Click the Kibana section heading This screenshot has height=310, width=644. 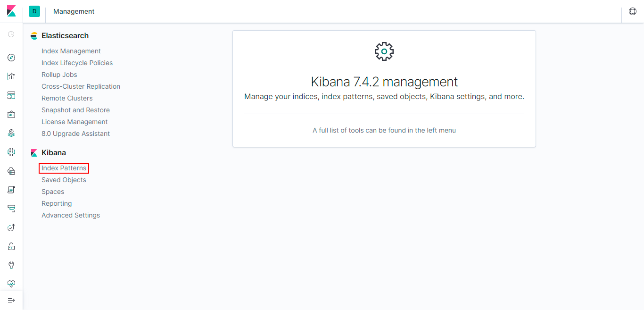(x=54, y=153)
